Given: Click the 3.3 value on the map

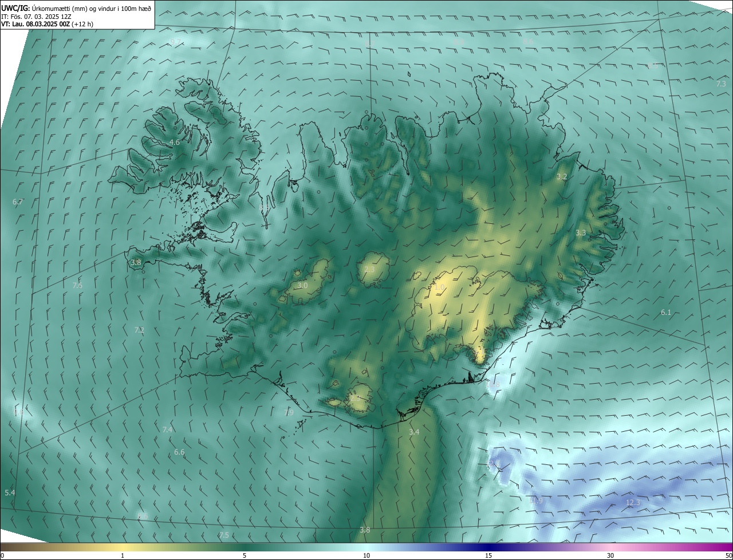Looking at the screenshot, I should [x=581, y=233].
